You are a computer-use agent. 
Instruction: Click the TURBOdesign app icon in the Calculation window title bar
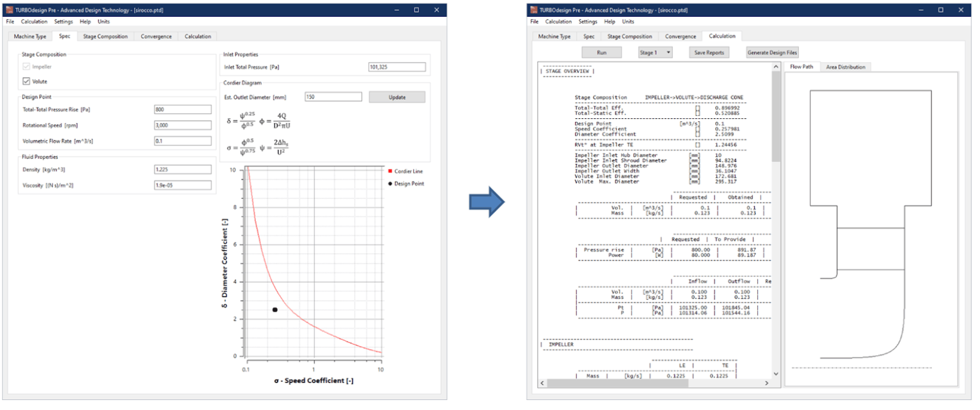[x=533, y=10]
